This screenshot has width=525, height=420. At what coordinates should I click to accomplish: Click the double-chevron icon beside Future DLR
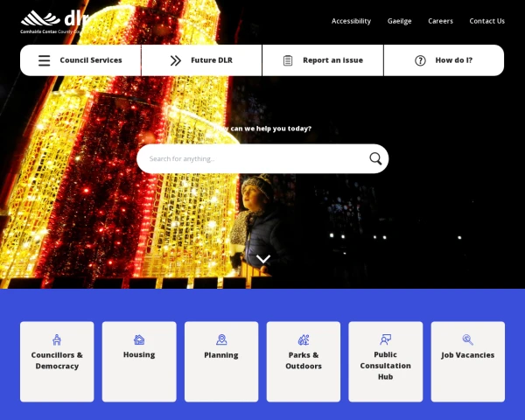coord(176,60)
